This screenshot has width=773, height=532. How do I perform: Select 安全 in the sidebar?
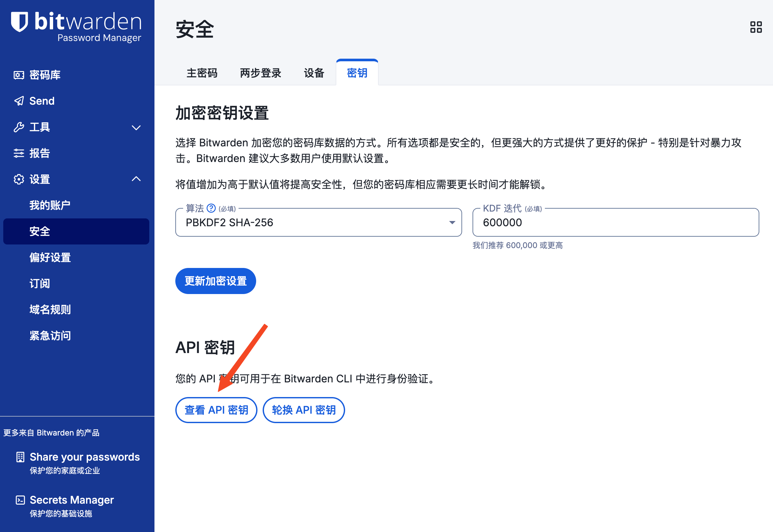click(x=76, y=231)
